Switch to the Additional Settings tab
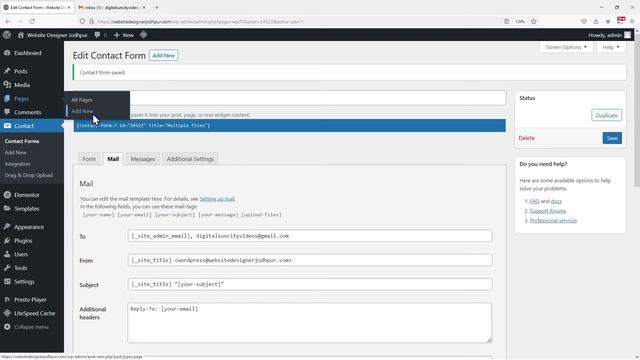 190,159
